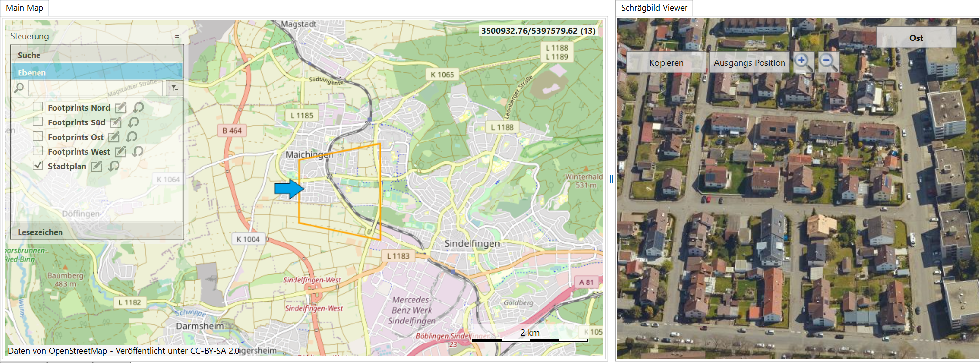
Task: Uncheck the Stadtplan layer
Action: pyautogui.click(x=38, y=165)
